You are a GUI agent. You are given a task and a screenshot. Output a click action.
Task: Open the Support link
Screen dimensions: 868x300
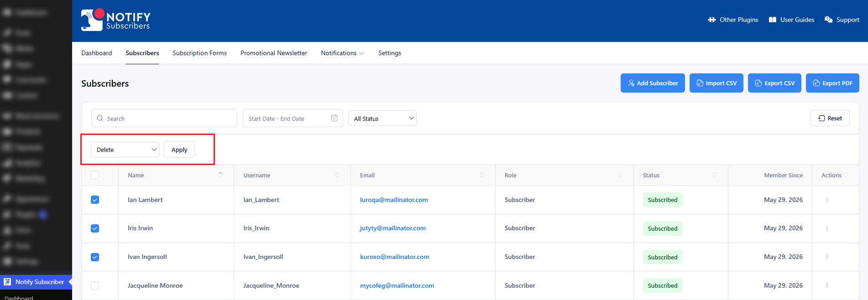pos(842,20)
